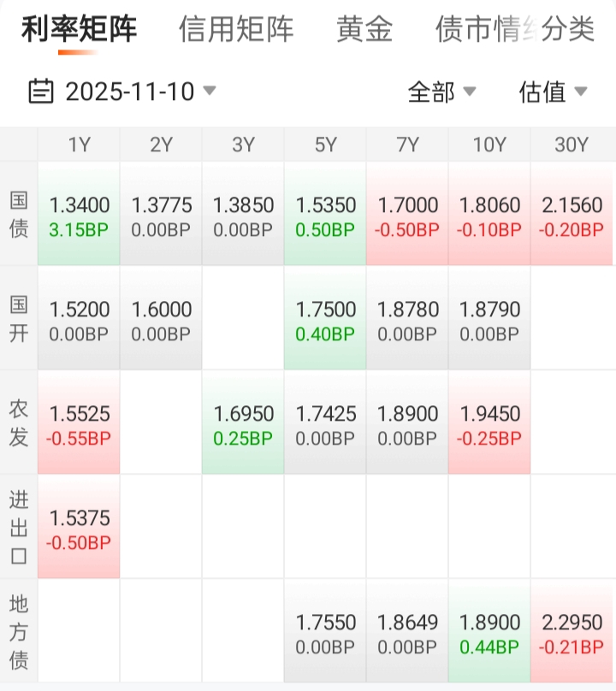Open the 2025-11-10 date dropdown arrow
Screen dimensions: 616x691
click(210, 91)
